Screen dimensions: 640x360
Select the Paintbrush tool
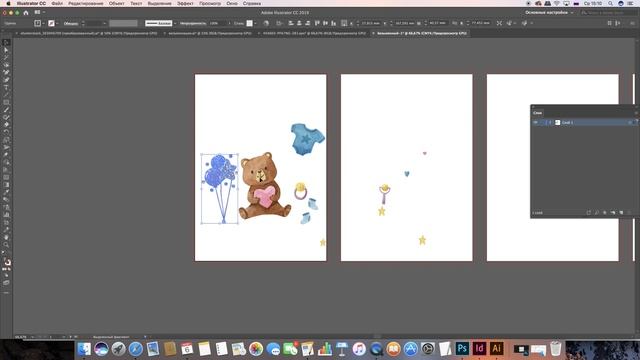click(x=6, y=110)
